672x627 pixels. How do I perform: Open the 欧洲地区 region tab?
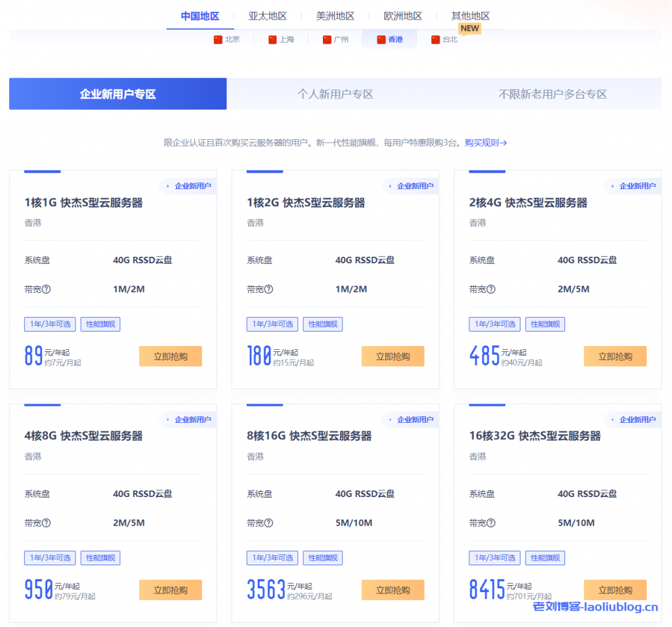click(x=403, y=16)
